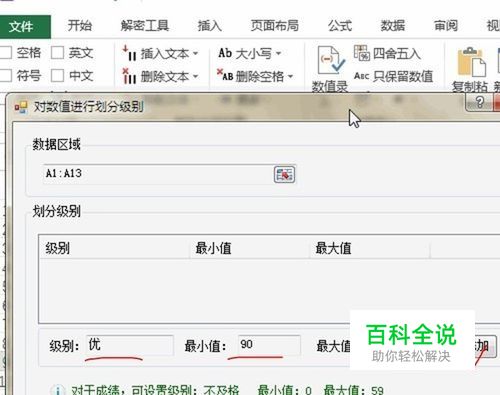
Task: Tick the 符号 checkbox
Action: click(6, 76)
